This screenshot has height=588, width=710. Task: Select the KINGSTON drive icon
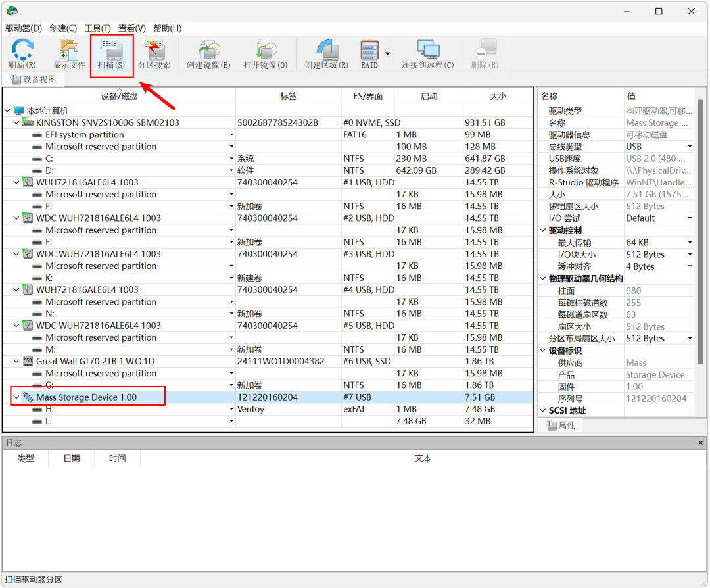point(28,122)
